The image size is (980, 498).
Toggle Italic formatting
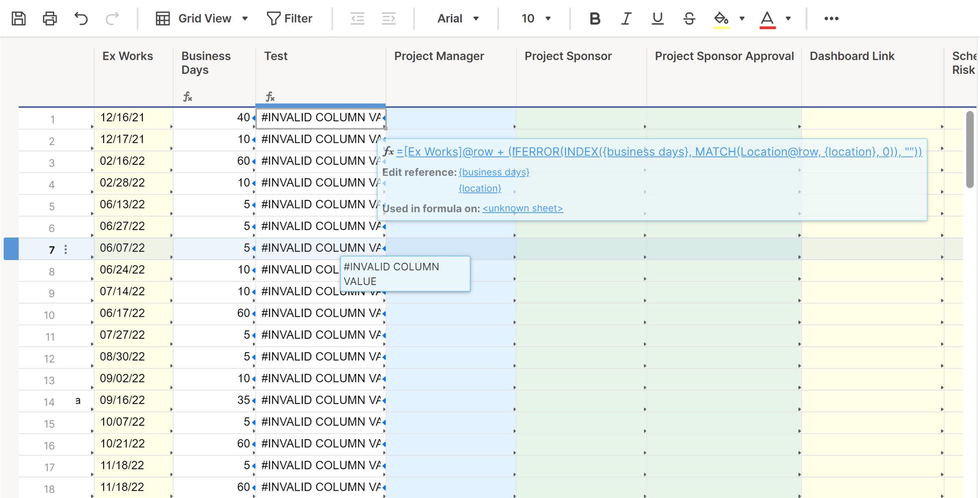pyautogui.click(x=626, y=19)
